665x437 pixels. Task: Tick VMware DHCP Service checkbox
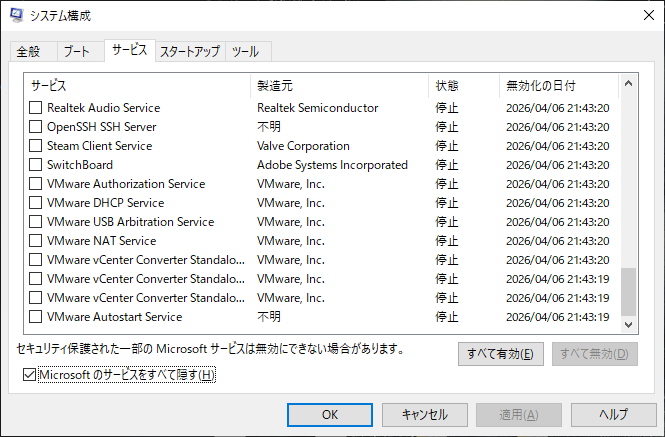tap(36, 203)
